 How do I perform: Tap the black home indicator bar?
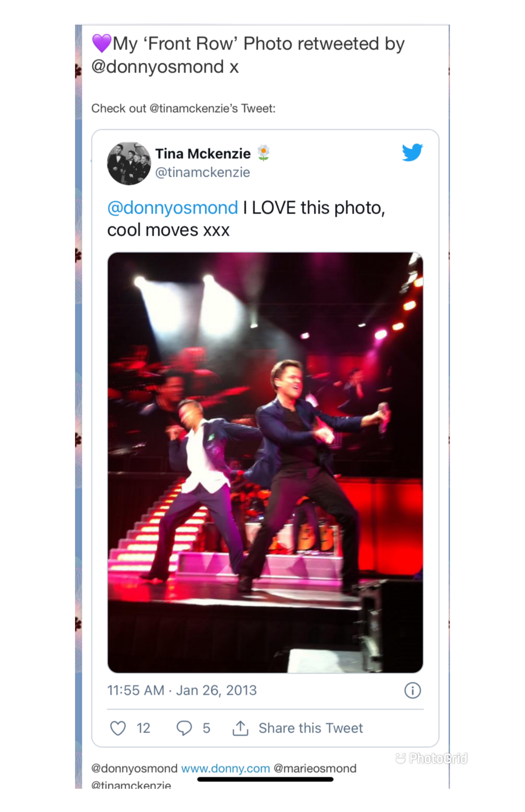click(x=265, y=779)
